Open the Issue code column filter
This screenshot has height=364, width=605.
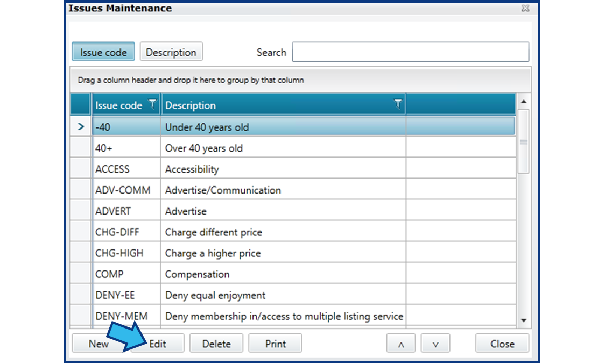pos(153,104)
